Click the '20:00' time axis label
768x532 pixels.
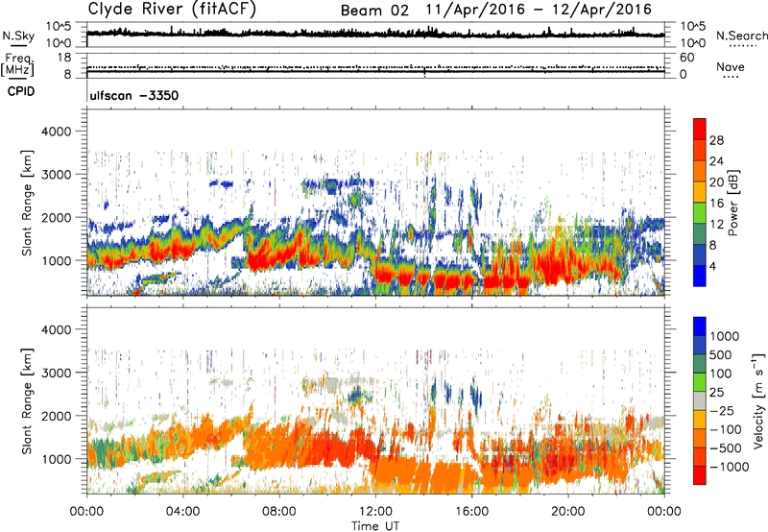(567, 512)
